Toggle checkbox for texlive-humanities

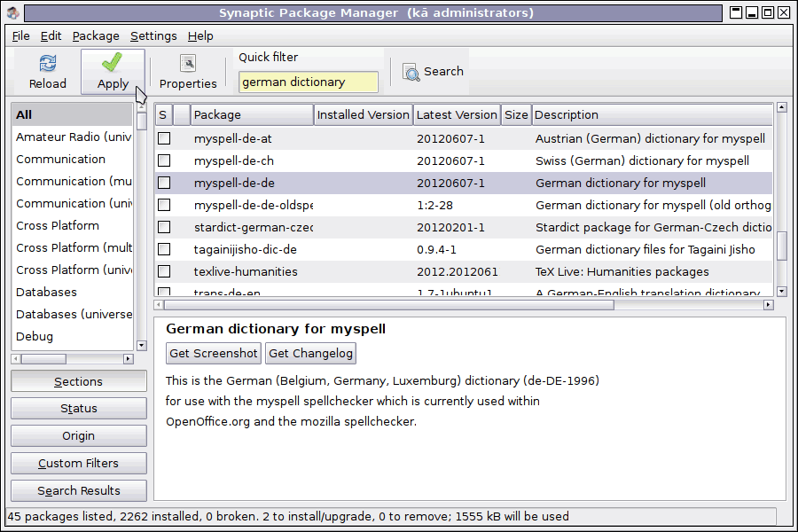tap(164, 271)
